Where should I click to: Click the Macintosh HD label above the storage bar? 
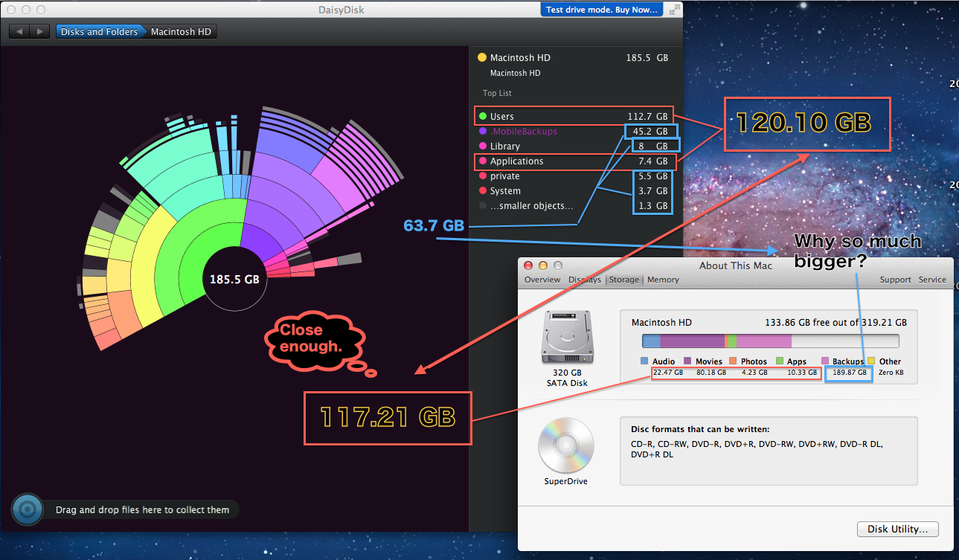click(x=661, y=323)
